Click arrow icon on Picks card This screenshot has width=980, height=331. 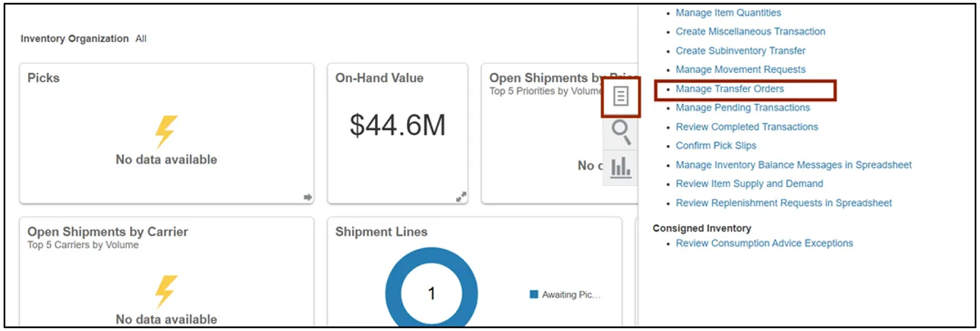tap(307, 197)
